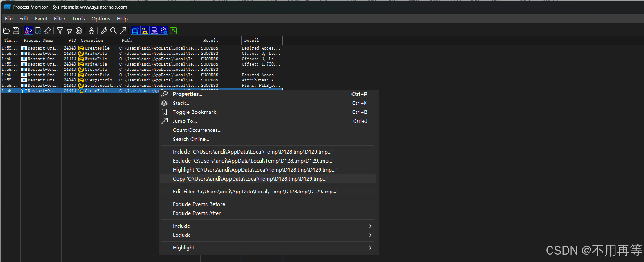
Task: Click the 'Attributes: A...' detail cell
Action: pyautogui.click(x=261, y=80)
